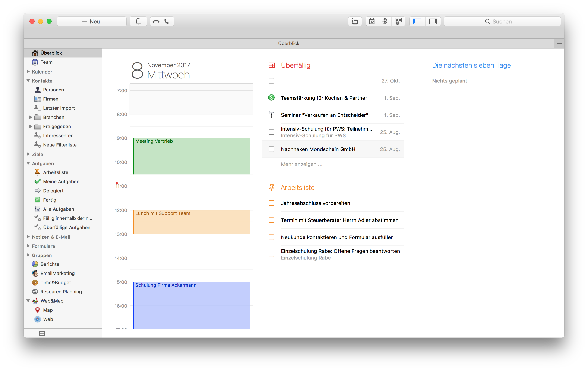This screenshot has width=588, height=371.
Task: Collapse the Kontakte section
Action: (x=28, y=81)
